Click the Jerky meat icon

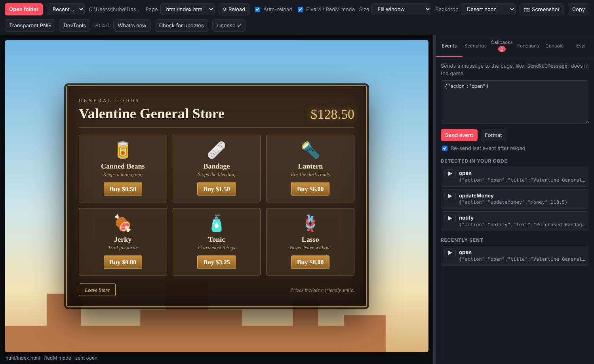tap(123, 224)
